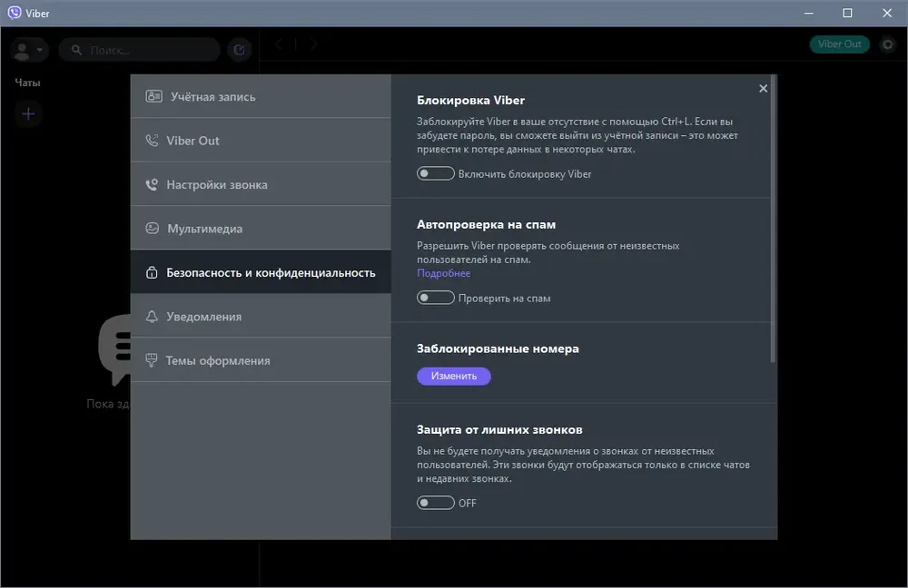Click the magnifier icon in the search box
The height and width of the screenshot is (588, 908).
(76, 50)
